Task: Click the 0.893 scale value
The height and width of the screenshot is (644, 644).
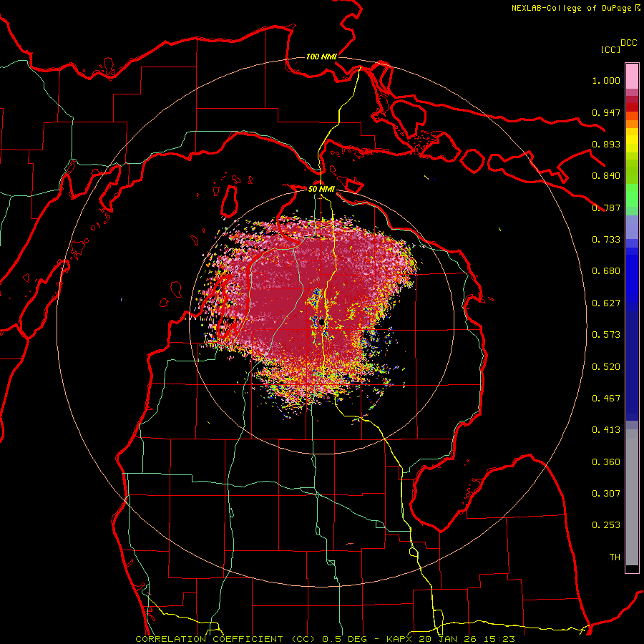Action: click(x=606, y=144)
